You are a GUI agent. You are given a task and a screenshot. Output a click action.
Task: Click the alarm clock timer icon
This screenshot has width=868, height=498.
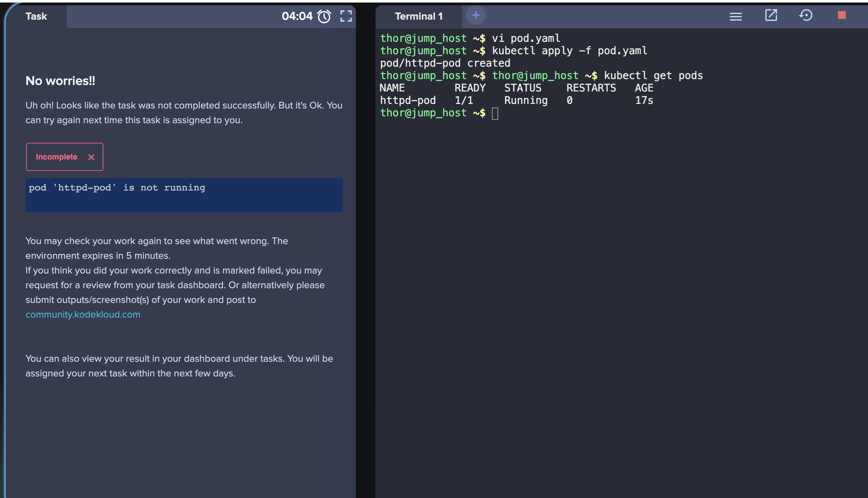pos(324,16)
